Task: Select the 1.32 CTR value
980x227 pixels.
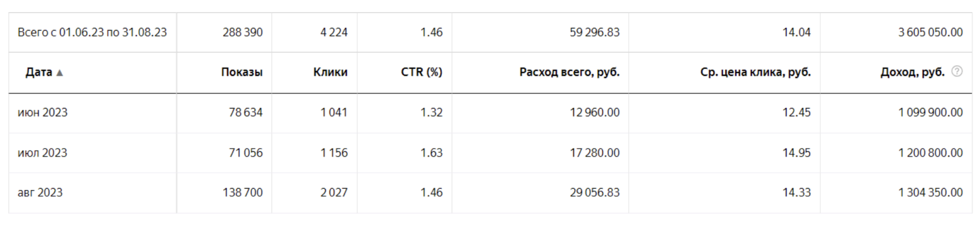Action: pyautogui.click(x=431, y=112)
